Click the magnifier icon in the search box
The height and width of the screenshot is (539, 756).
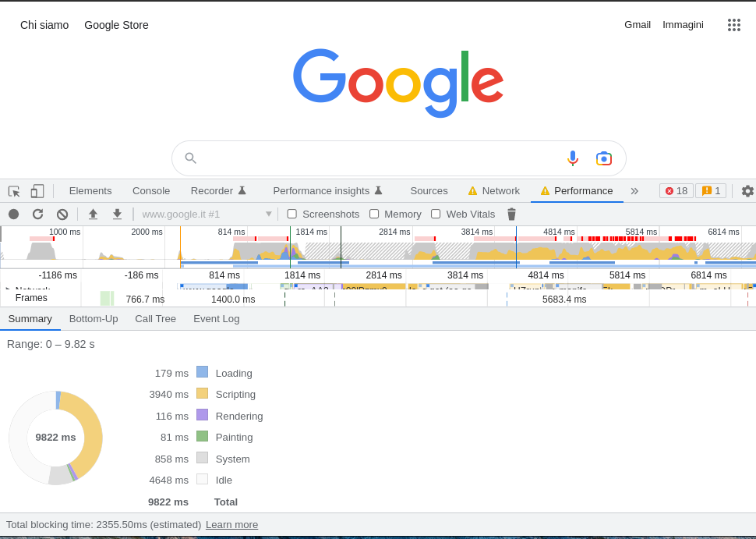(x=190, y=158)
